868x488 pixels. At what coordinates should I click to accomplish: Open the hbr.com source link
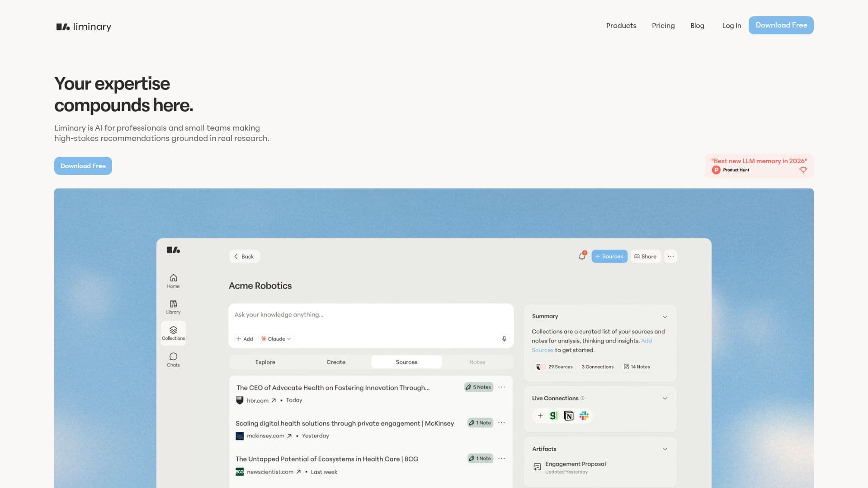pyautogui.click(x=261, y=400)
